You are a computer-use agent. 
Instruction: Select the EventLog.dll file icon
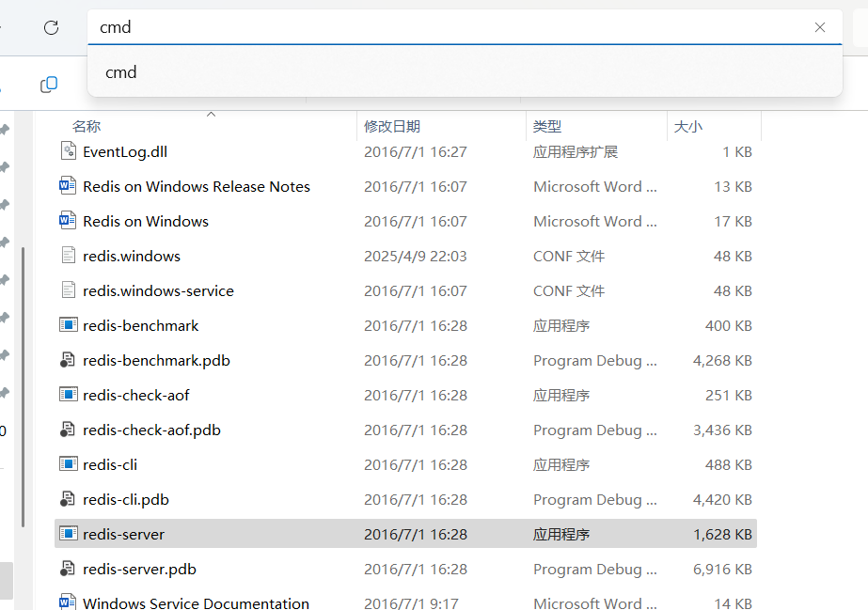click(x=68, y=151)
